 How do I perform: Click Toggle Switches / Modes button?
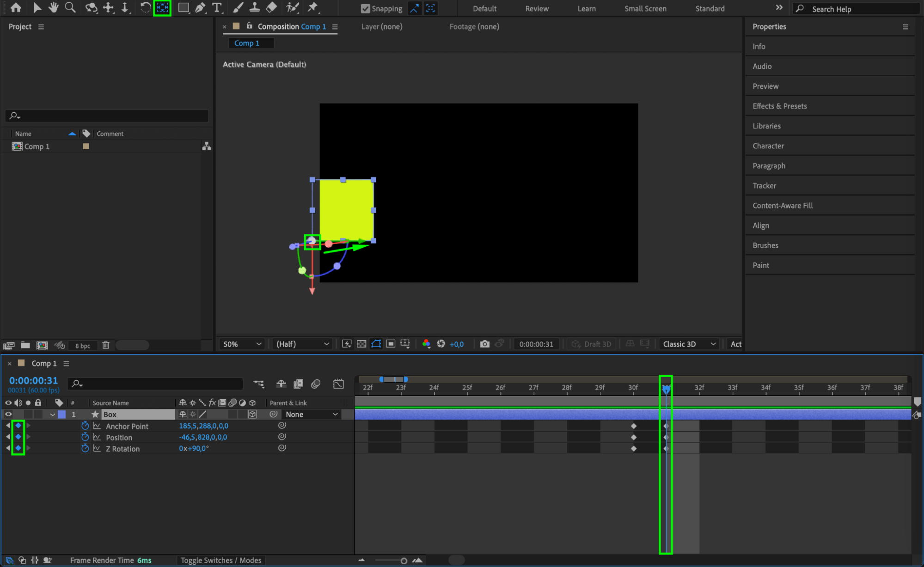[x=220, y=560]
